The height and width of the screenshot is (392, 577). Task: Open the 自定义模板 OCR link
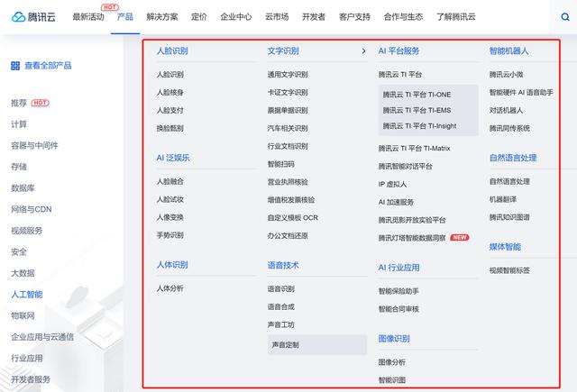tap(293, 218)
